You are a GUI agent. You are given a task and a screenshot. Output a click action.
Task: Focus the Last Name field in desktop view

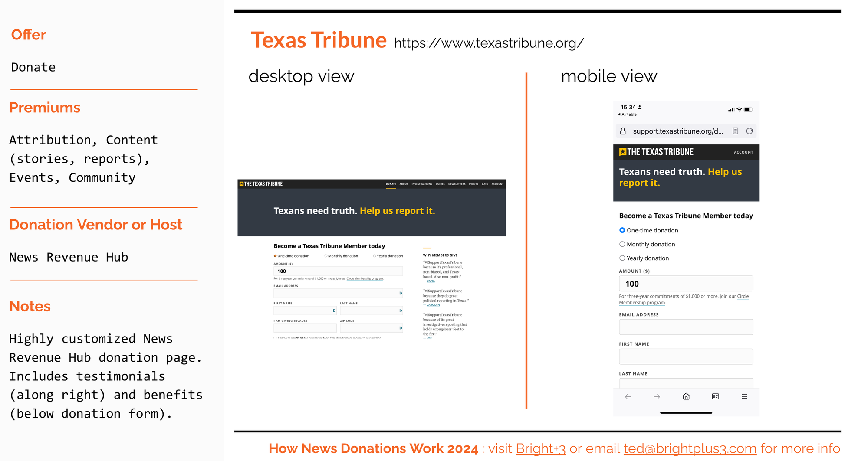[x=372, y=311]
